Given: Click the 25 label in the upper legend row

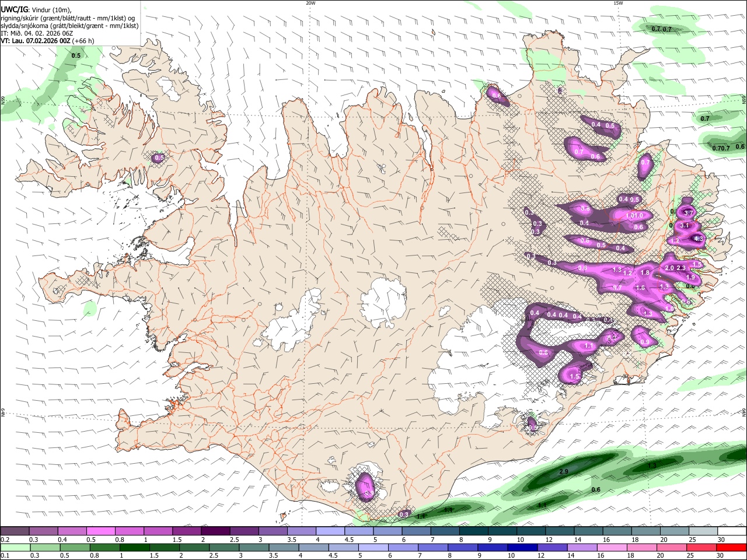Looking at the screenshot, I should 693,540.
